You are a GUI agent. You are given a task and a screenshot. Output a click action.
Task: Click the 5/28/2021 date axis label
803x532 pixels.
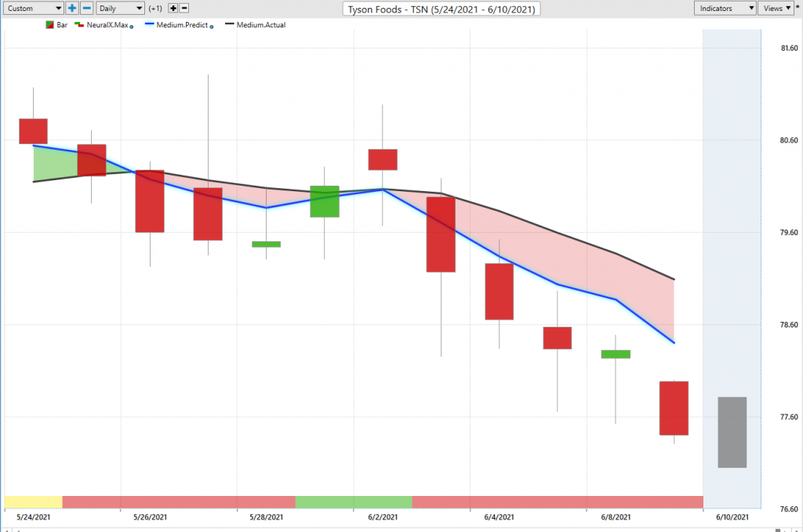click(267, 517)
